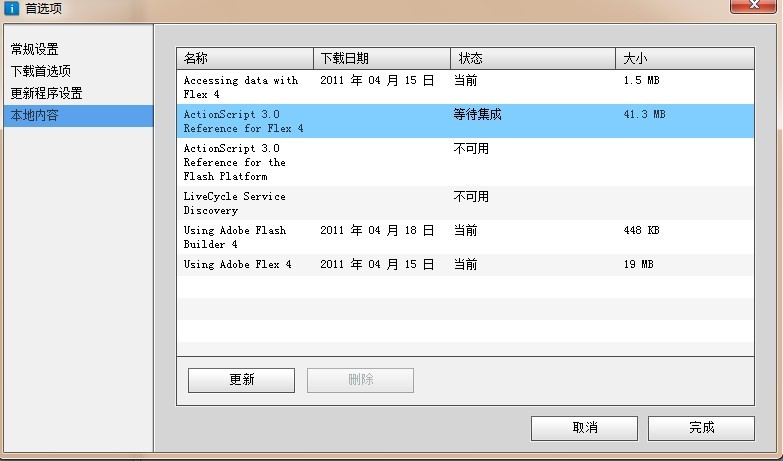Click the 更新 button
783x461 pixels.
coord(241,380)
